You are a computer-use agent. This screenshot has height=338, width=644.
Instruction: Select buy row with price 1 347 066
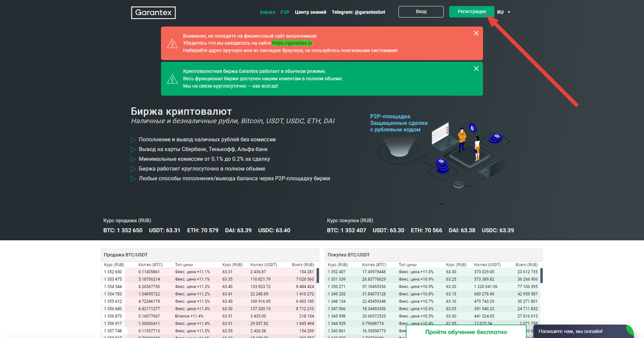[x=433, y=309]
